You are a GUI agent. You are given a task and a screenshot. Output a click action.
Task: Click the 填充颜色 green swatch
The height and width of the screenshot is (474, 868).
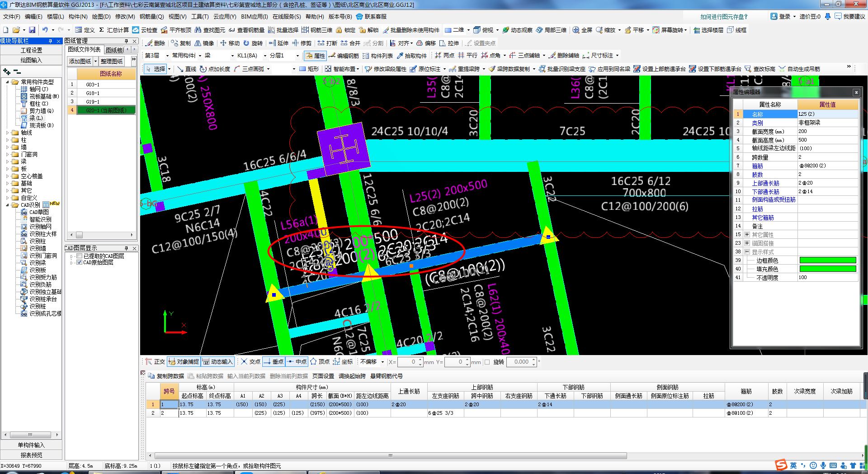827,269
